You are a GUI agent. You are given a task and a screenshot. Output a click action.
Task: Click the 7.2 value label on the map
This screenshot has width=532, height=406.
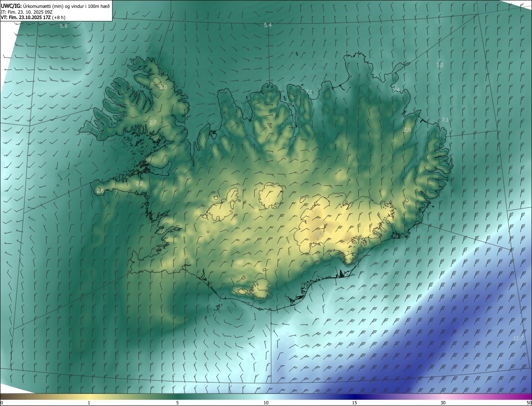click(x=440, y=65)
